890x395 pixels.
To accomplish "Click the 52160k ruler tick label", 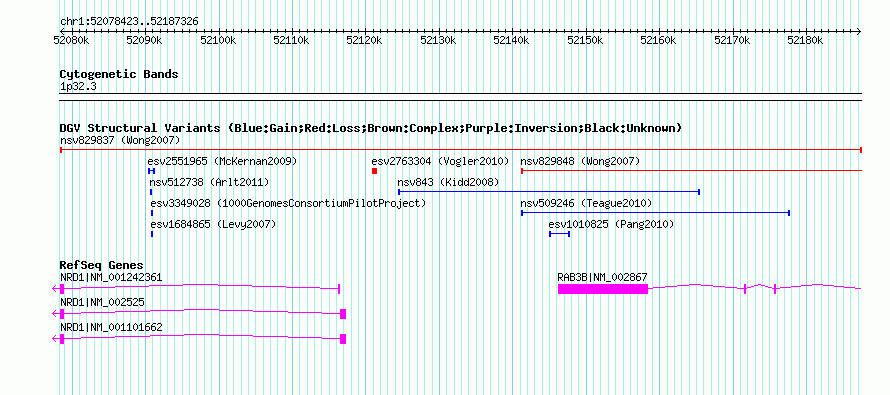I will click(658, 40).
